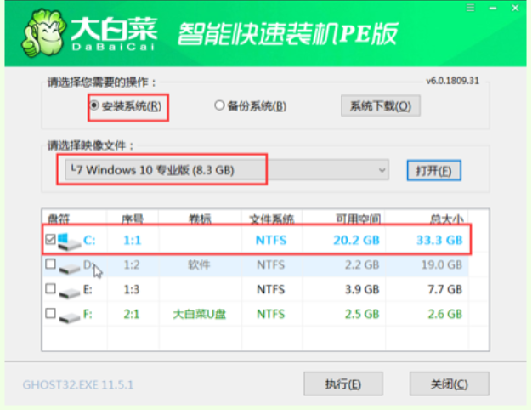Select the 2.6 GB total size cell
This screenshot has height=415, width=532.
444,314
